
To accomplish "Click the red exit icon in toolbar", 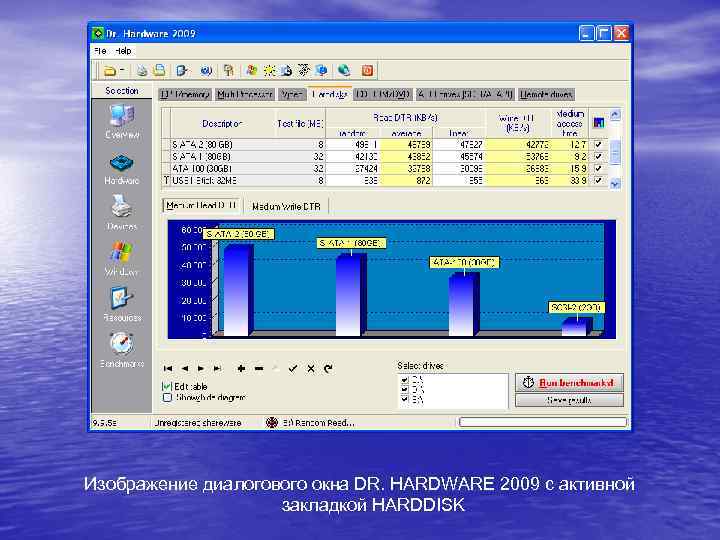I will coord(367,70).
